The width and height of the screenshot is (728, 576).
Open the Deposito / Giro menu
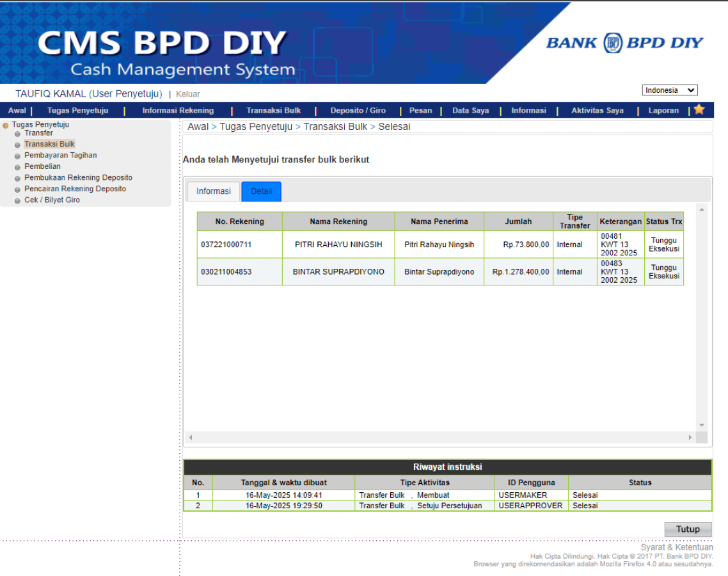pyautogui.click(x=358, y=111)
